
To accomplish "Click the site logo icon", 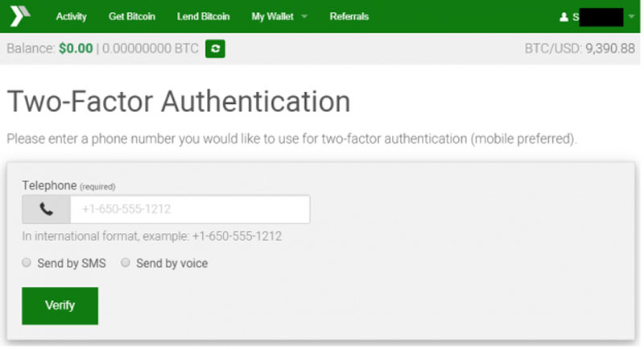I will click(19, 16).
